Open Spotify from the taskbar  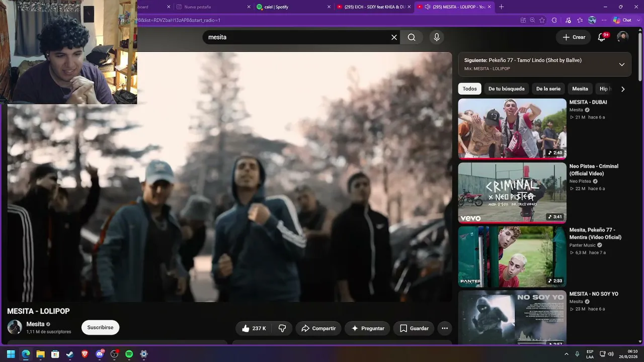pyautogui.click(x=129, y=354)
